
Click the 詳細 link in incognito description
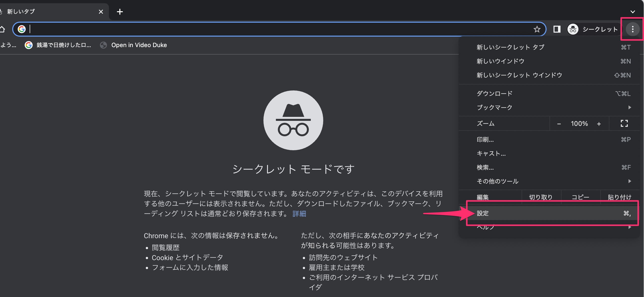[x=299, y=214]
